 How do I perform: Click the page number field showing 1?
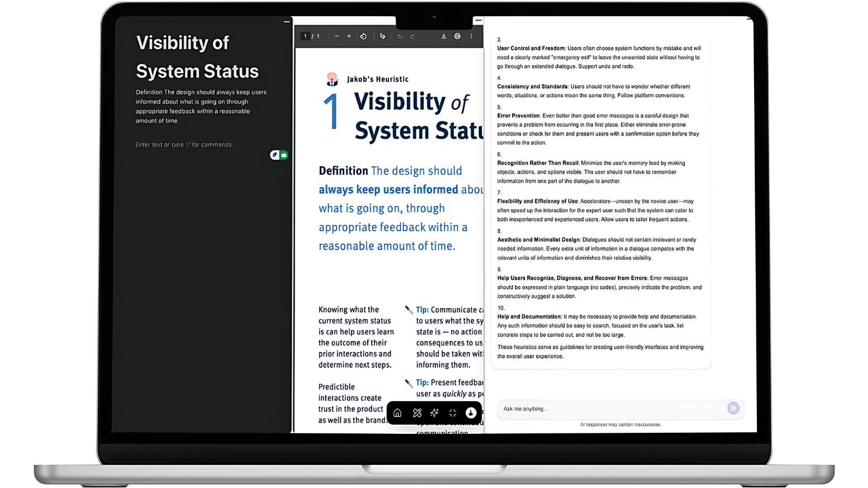[x=306, y=36]
